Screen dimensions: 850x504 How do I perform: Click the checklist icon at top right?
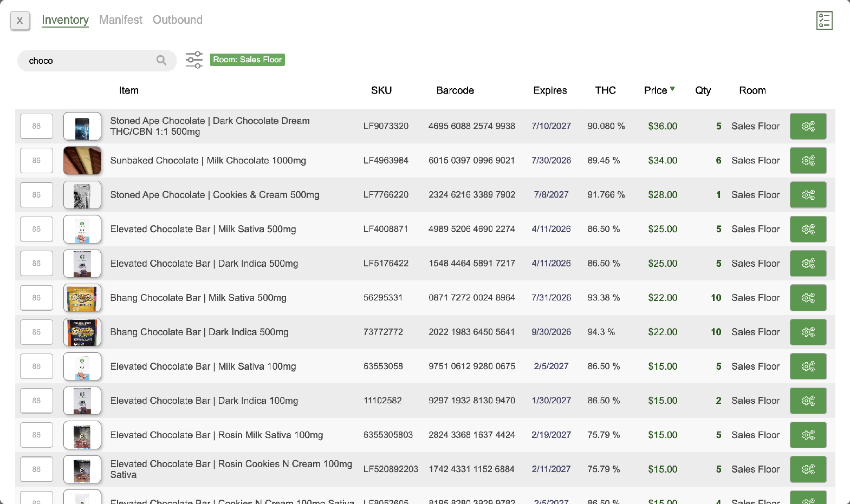coord(824,21)
